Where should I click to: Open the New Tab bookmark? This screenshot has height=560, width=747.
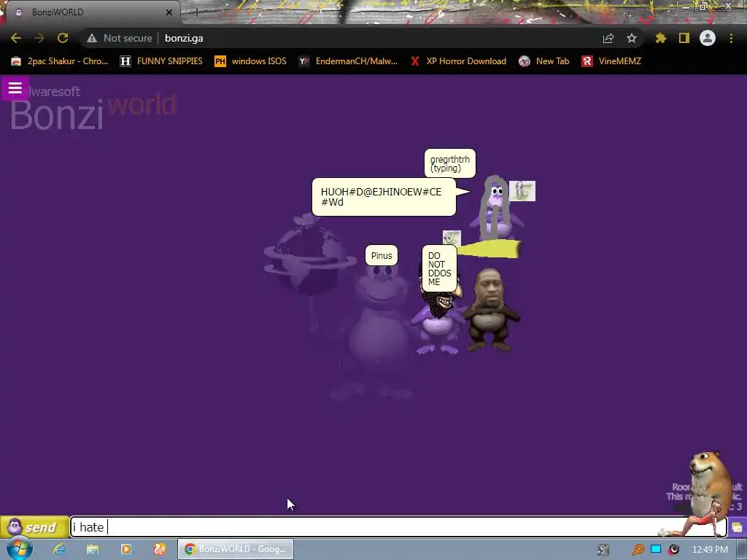coord(544,61)
